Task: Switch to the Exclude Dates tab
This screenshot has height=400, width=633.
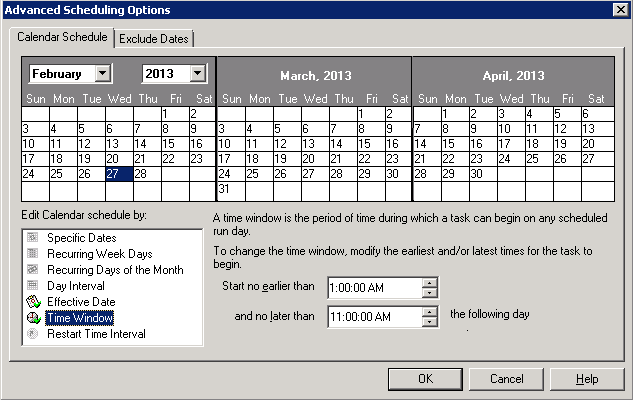Action: (154, 39)
